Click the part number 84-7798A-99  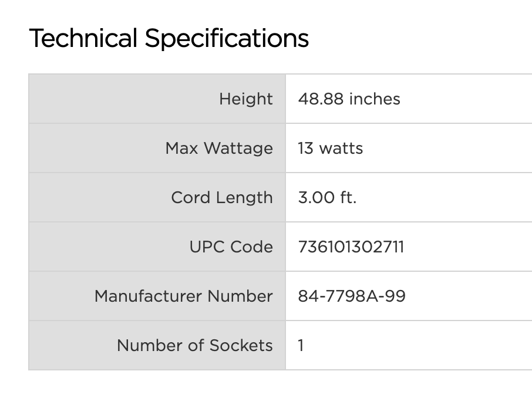(x=351, y=296)
